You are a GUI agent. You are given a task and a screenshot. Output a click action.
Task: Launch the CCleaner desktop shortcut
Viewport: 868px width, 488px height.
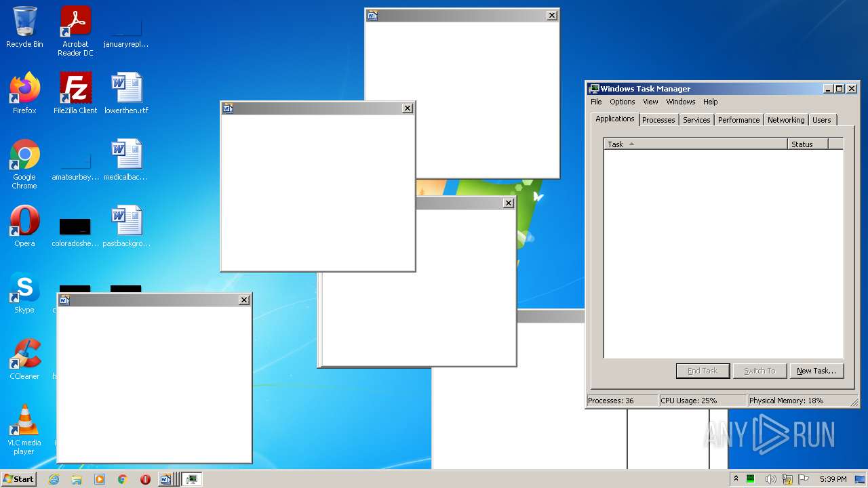pyautogui.click(x=24, y=359)
